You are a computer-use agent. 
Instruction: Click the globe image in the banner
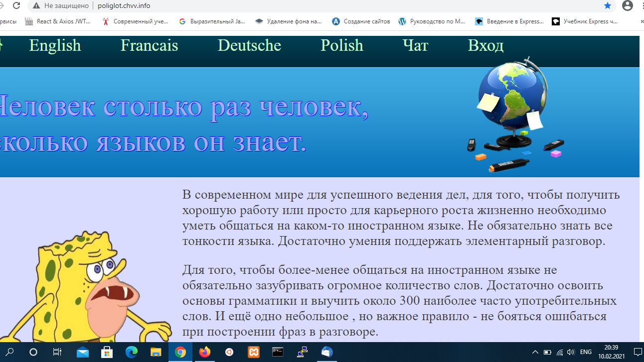(x=515, y=115)
